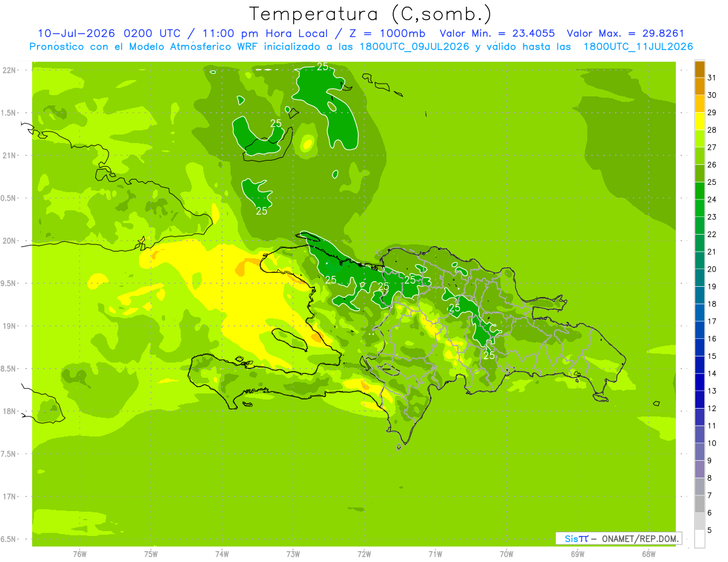Click the 22N latitude axis label

click(9, 70)
